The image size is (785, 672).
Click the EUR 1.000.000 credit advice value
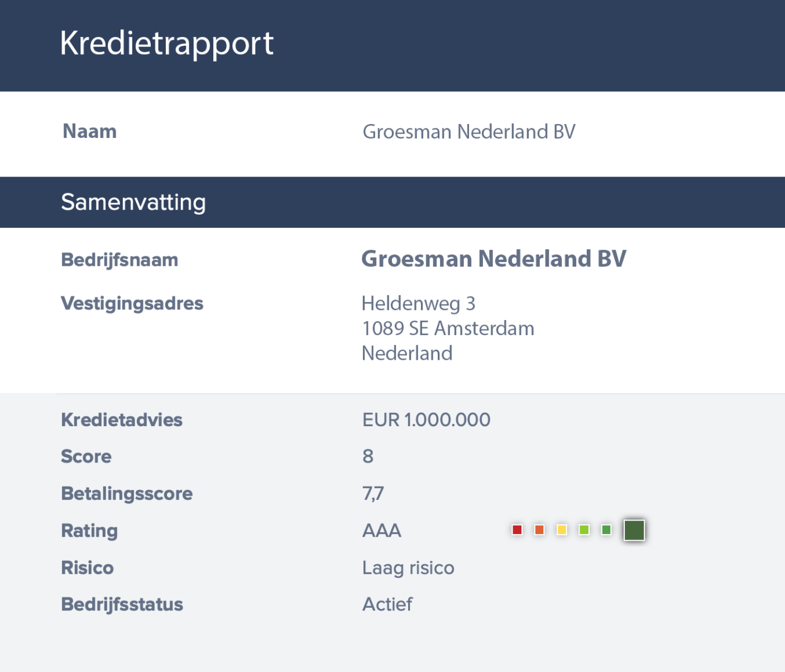click(426, 420)
